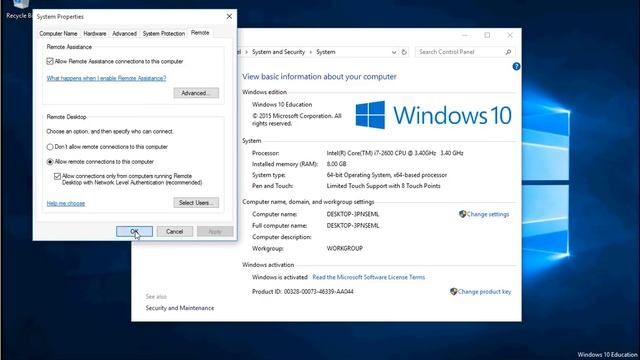
Task: Open What happens when I enable Remote Assistance link
Action: pyautogui.click(x=106, y=78)
